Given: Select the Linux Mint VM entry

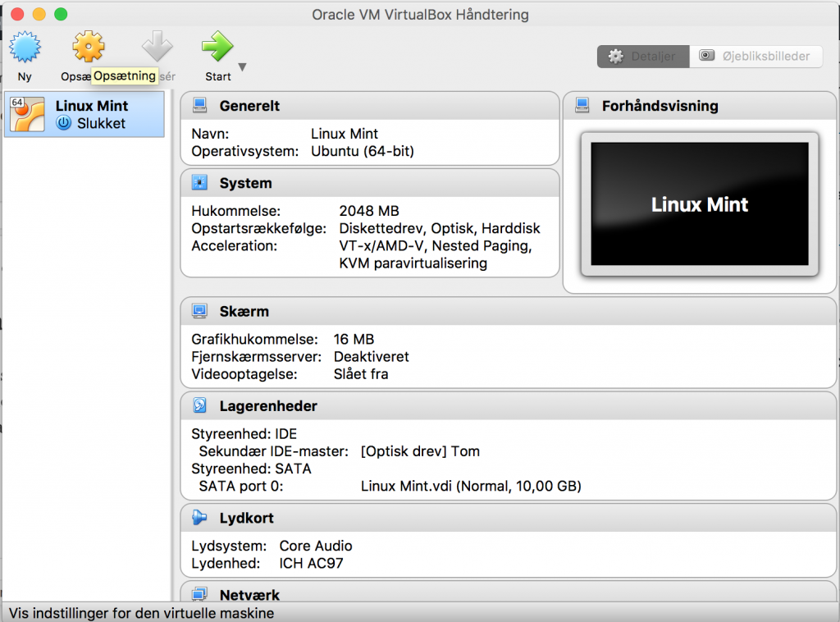Looking at the screenshot, I should click(84, 114).
